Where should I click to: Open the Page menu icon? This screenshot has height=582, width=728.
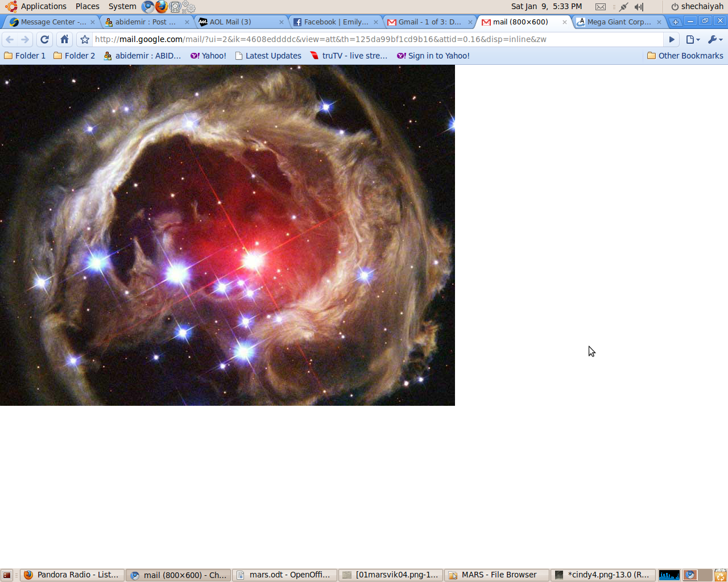[692, 39]
